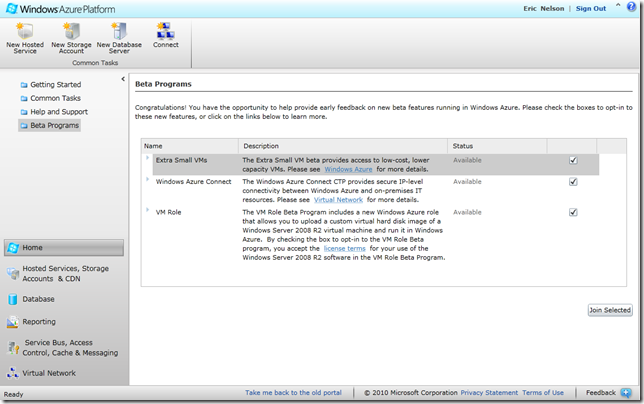Expand the Extra Small VMs row arrow
Image resolution: width=644 pixels, height=404 pixels.
147,158
